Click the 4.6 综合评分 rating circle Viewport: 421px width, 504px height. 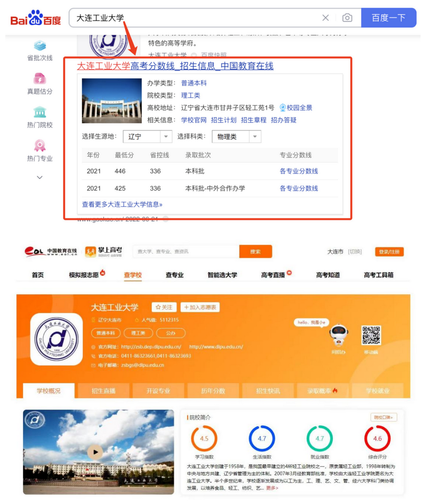point(377,439)
